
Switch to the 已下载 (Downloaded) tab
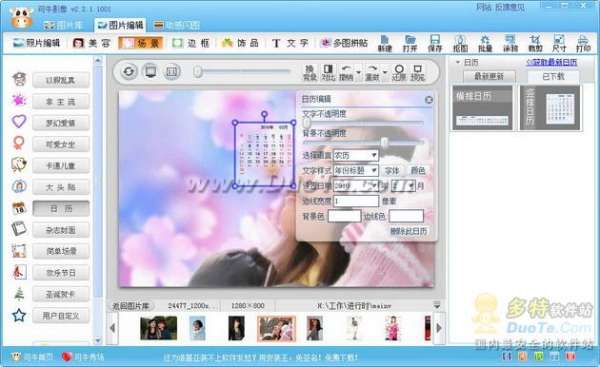[x=553, y=77]
